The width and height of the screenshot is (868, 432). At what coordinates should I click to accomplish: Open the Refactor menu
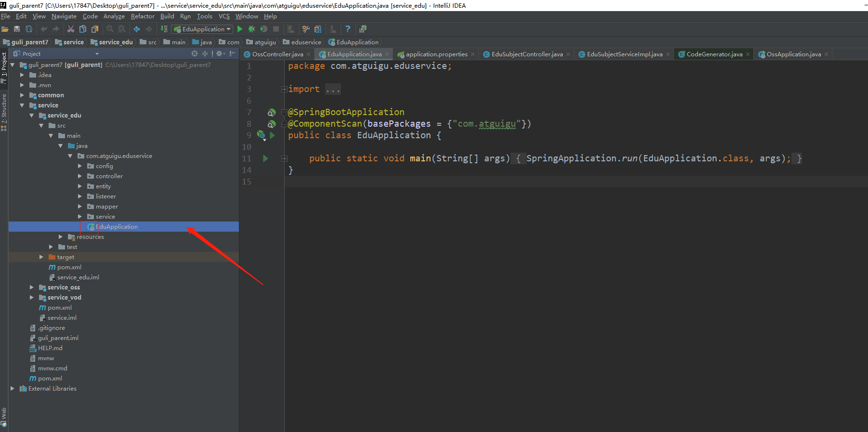(x=143, y=16)
